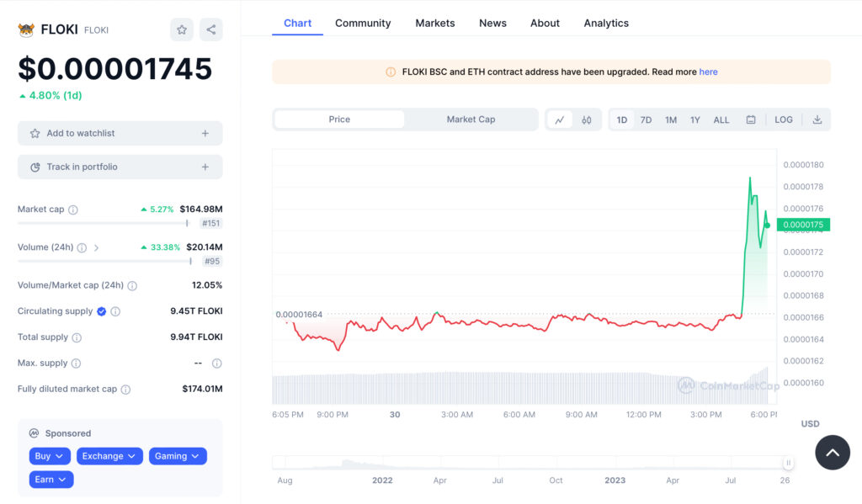This screenshot has height=504, width=862.
Task: Click the star icon next to FLOKI
Action: tap(181, 29)
